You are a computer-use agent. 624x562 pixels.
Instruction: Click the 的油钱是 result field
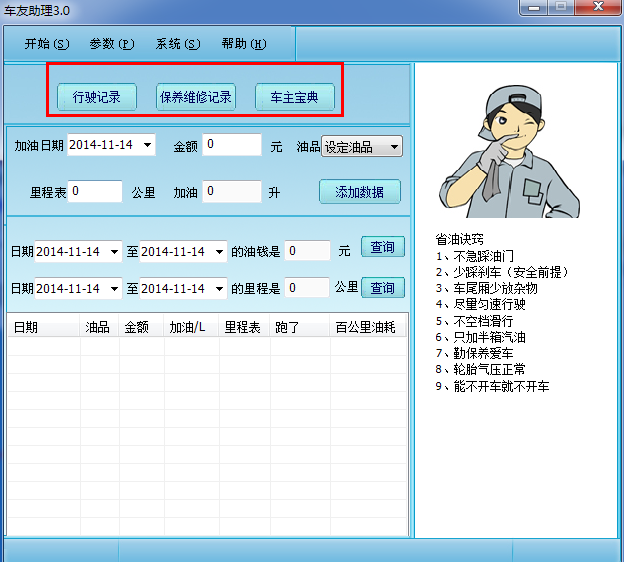307,251
